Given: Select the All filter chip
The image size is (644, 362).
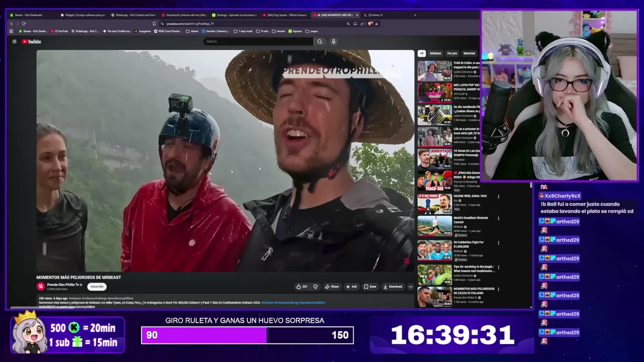Looking at the screenshot, I should (422, 53).
